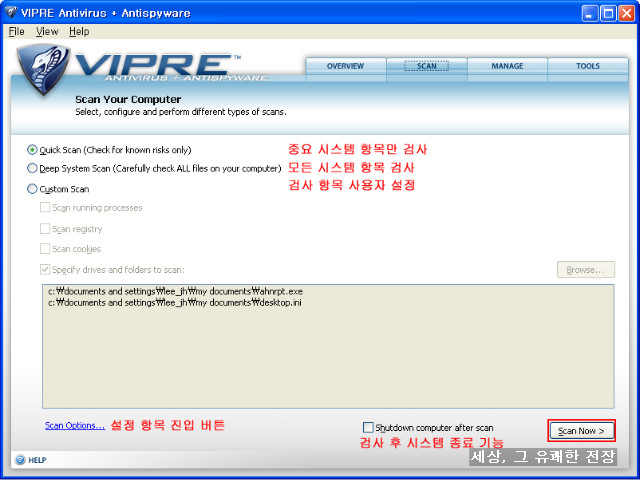
Task: Switch to the Scan tab
Action: pos(427,67)
